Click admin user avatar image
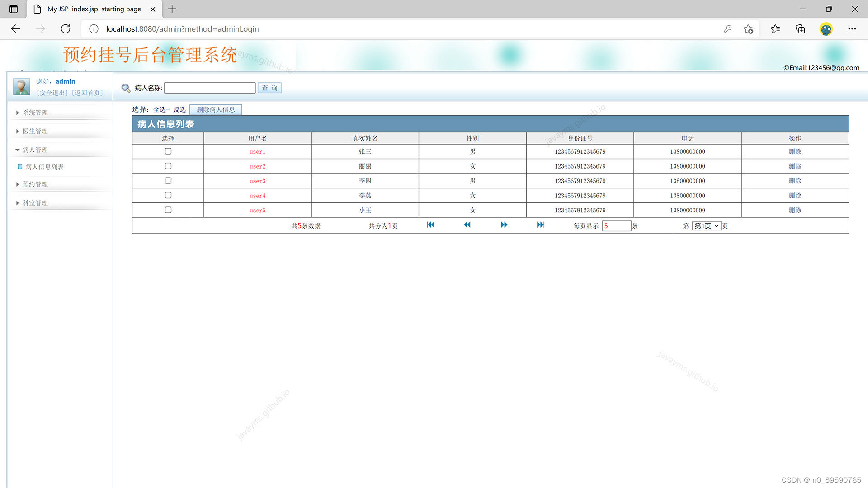Viewport: 868px width, 488px height. [21, 87]
